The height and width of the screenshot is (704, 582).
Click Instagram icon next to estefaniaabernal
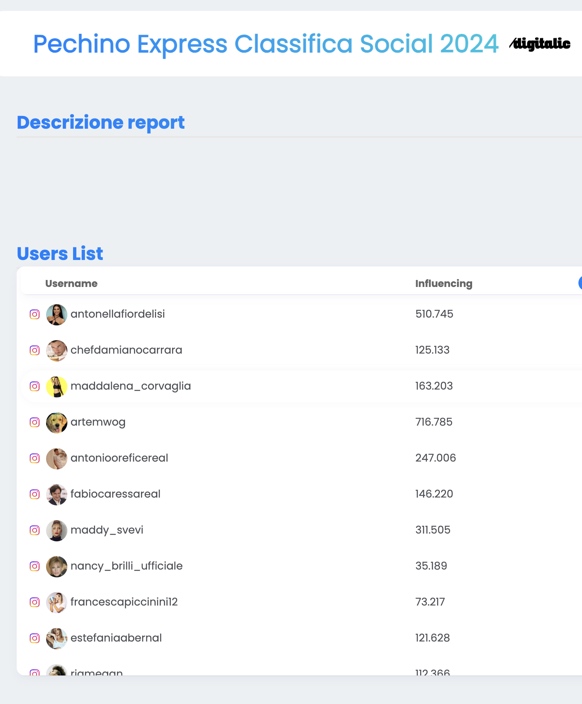[x=35, y=638]
